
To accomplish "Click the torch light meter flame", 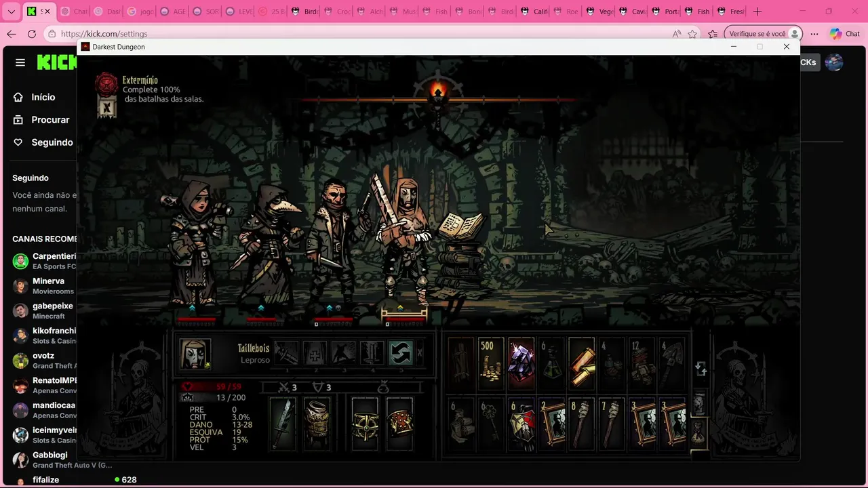I will click(x=438, y=91).
